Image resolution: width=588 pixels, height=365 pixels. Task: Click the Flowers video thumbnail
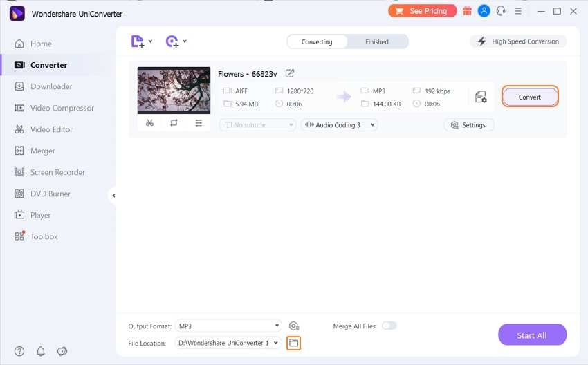[174, 91]
